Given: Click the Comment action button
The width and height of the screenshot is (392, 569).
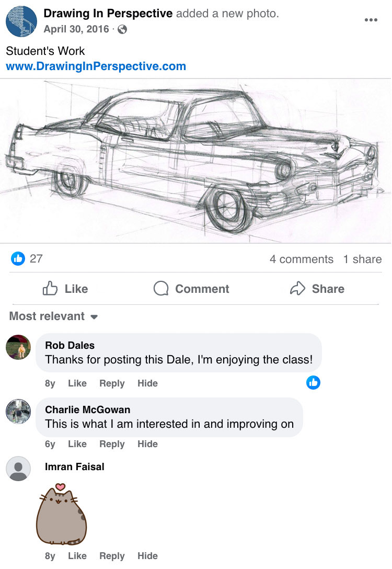Looking at the screenshot, I should click(191, 289).
